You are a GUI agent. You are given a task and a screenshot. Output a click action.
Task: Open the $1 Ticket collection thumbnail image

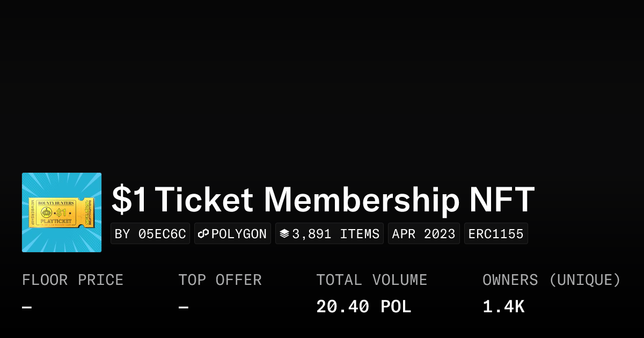(62, 212)
